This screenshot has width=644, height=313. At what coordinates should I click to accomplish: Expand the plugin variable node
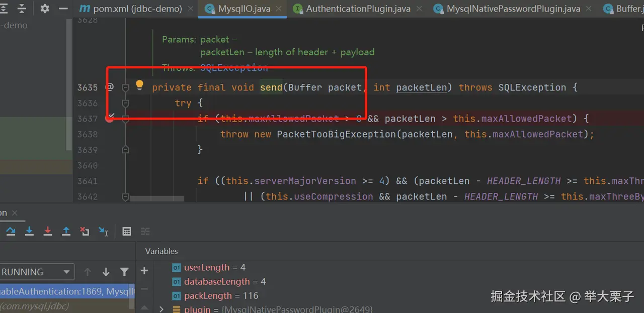(x=162, y=309)
